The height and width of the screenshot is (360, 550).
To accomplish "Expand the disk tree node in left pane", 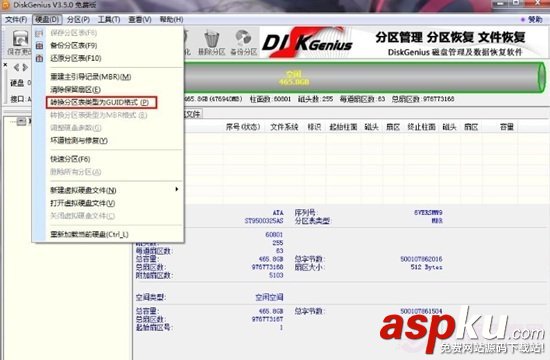I will (21, 121).
